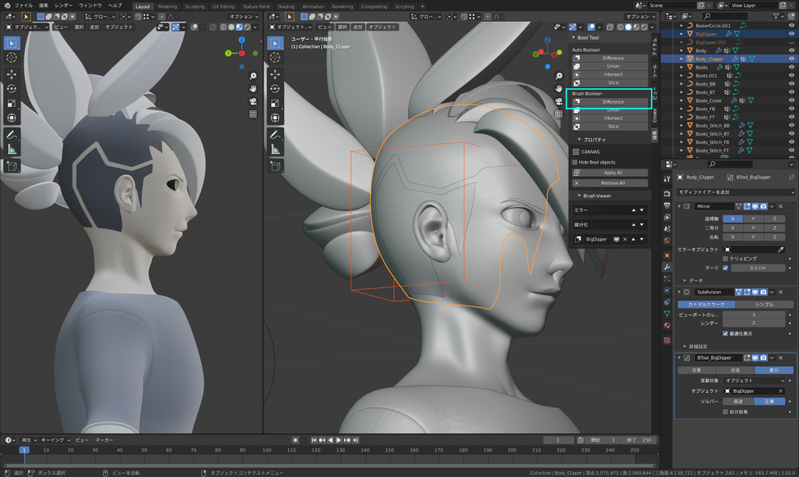Pick the Annotate tool in right viewport
The image size is (799, 477).
point(275,135)
